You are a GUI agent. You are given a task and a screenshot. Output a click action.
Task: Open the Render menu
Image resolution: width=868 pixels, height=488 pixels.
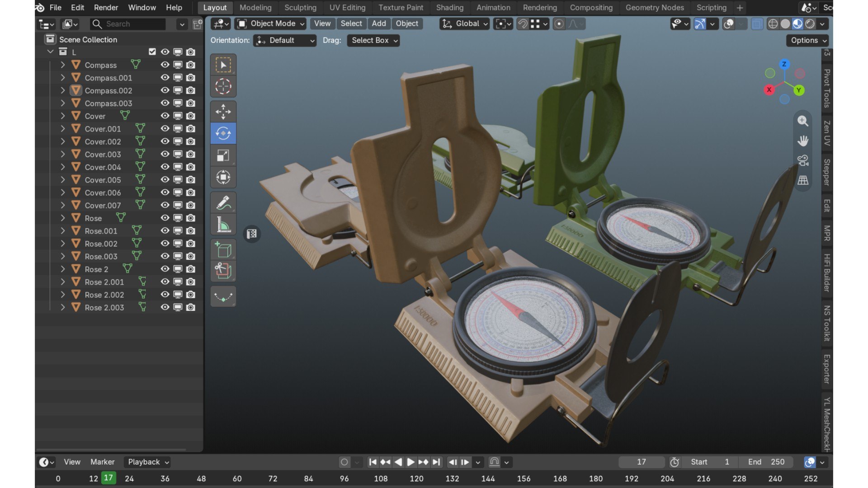click(106, 8)
